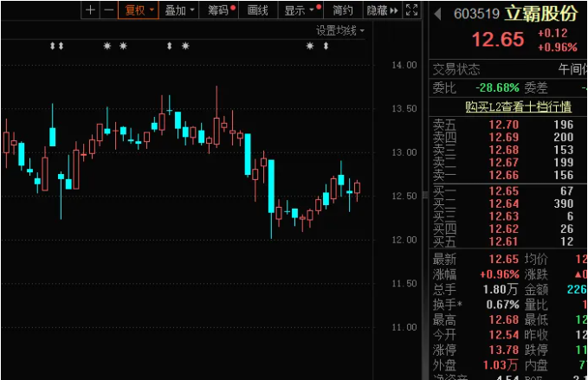Select the 画线 drawing tool
588x380 pixels.
tap(258, 10)
